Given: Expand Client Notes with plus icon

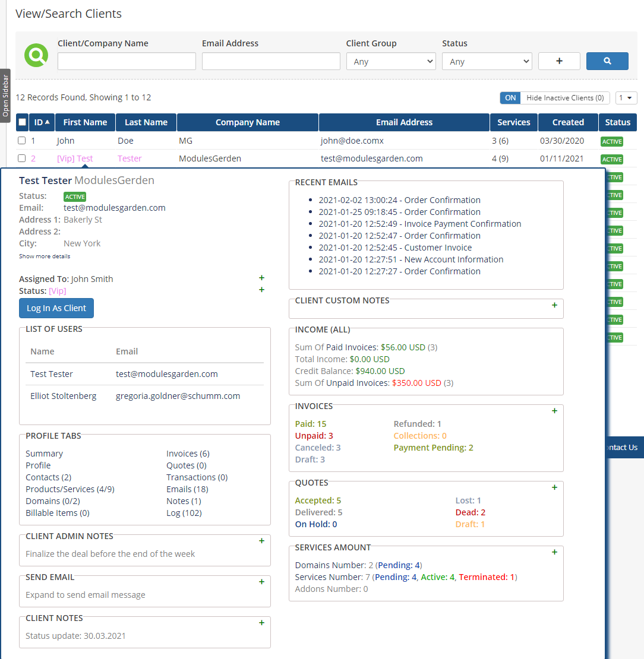Looking at the screenshot, I should tap(261, 622).
